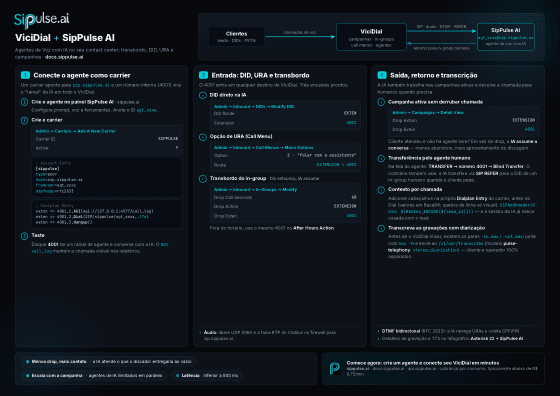Click "Comece agora" call-to-action headline
Screen dimensions: 560x396
[x=423, y=363]
